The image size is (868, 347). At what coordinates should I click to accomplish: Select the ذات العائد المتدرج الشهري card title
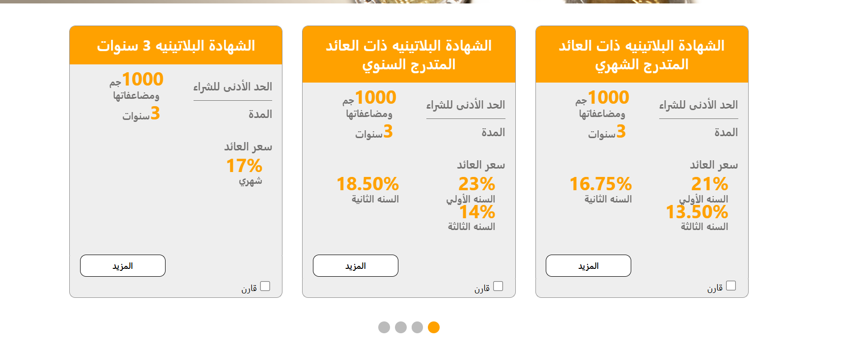pos(642,55)
